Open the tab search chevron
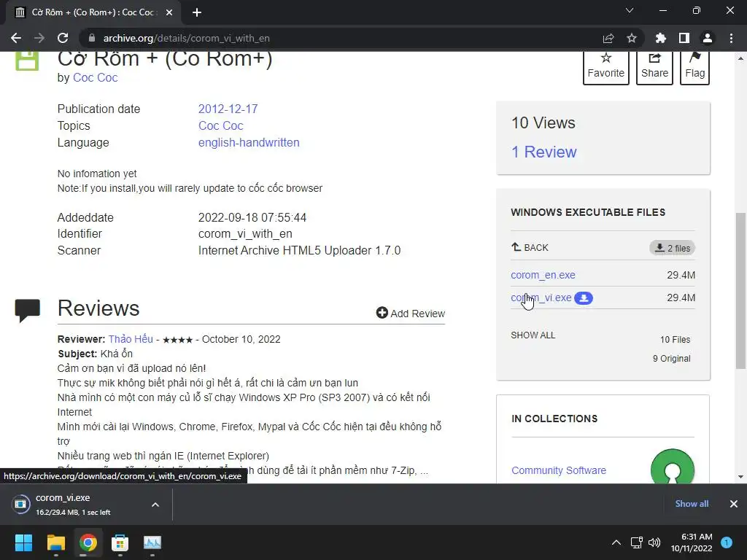Screen dimensions: 747x560 [630, 10]
